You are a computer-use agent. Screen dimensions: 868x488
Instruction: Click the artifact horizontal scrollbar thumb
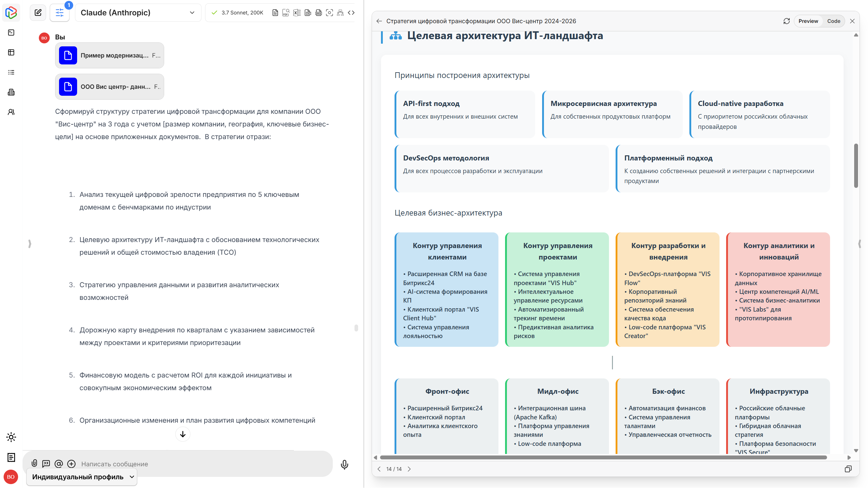[603, 457]
